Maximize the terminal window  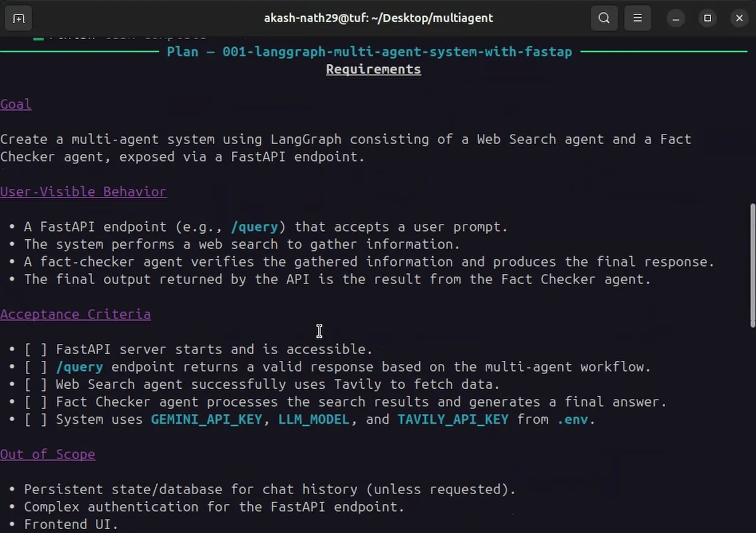coord(707,18)
